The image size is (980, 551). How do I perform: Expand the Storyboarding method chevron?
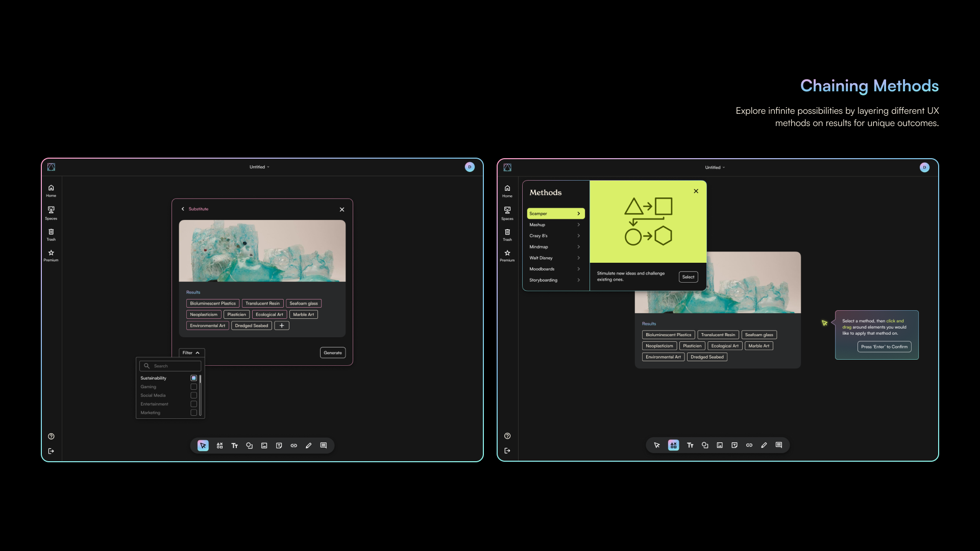(578, 280)
